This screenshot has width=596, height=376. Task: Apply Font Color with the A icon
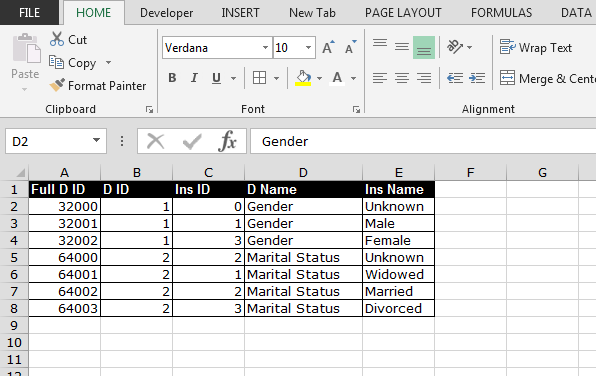pyautogui.click(x=337, y=78)
